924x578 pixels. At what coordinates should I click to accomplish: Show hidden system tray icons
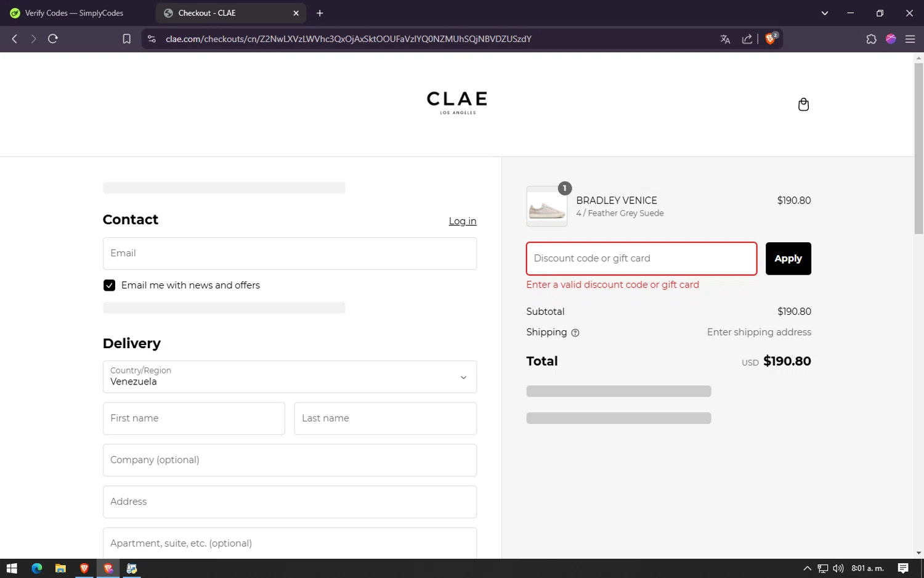click(807, 568)
